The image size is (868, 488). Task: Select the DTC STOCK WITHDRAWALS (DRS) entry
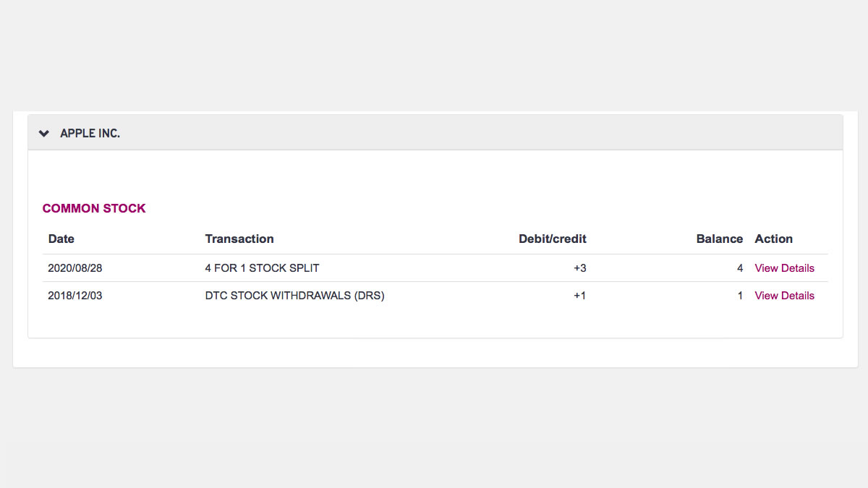click(x=295, y=296)
